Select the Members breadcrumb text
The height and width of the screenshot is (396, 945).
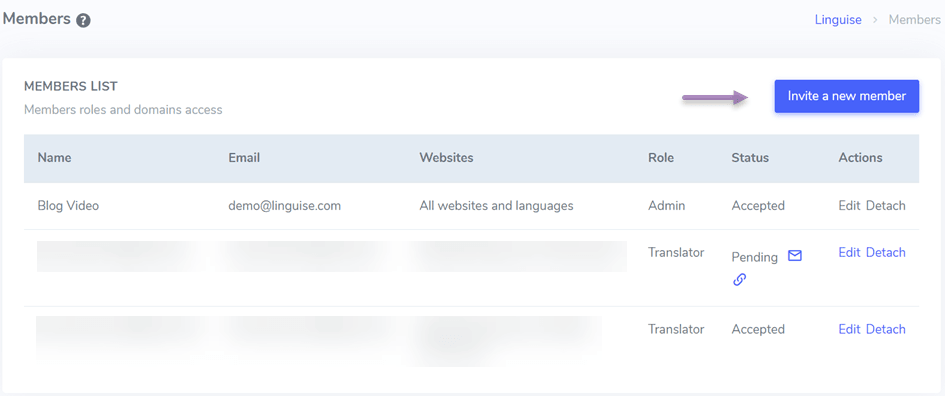click(914, 19)
